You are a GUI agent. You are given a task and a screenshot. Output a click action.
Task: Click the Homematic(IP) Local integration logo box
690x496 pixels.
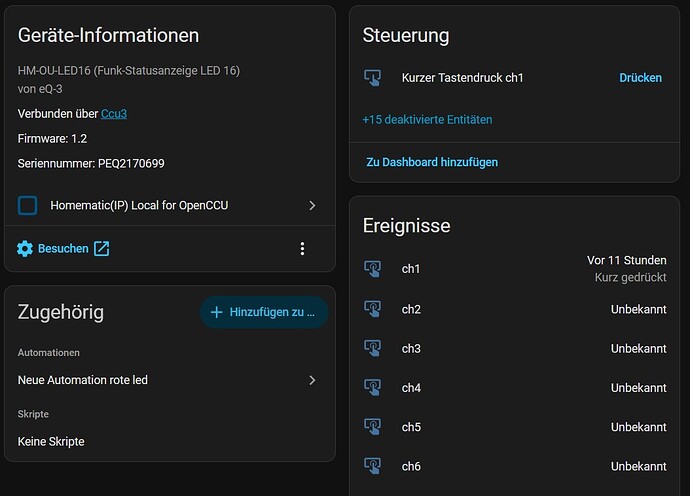point(27,206)
